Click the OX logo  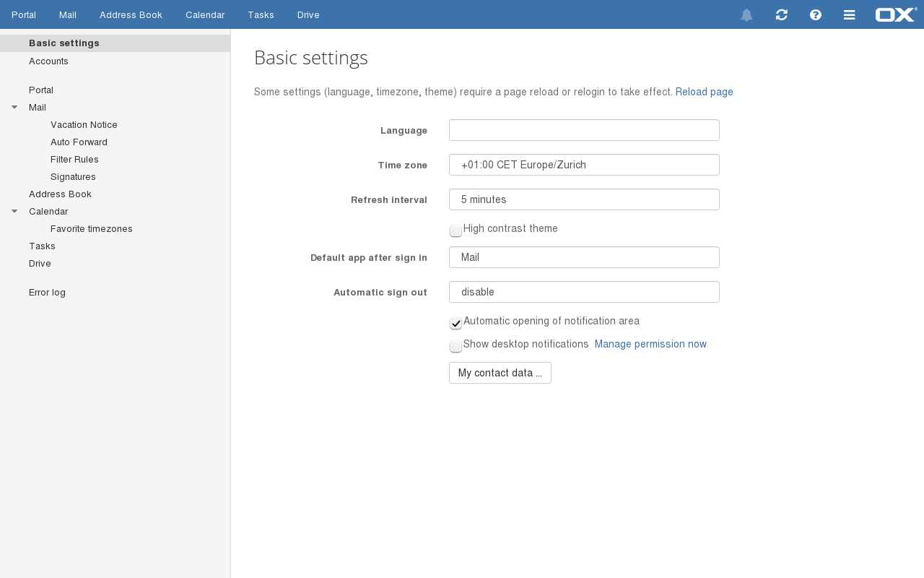pos(895,14)
